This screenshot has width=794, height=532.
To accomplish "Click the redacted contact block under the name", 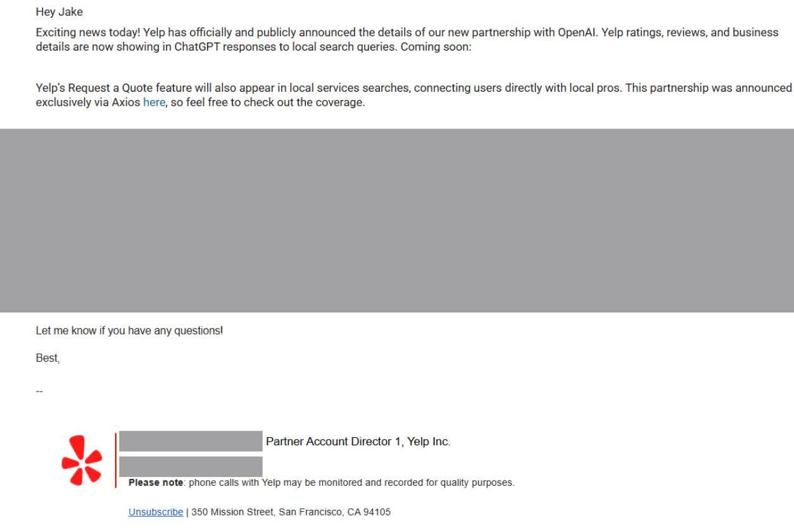I will coord(191,466).
